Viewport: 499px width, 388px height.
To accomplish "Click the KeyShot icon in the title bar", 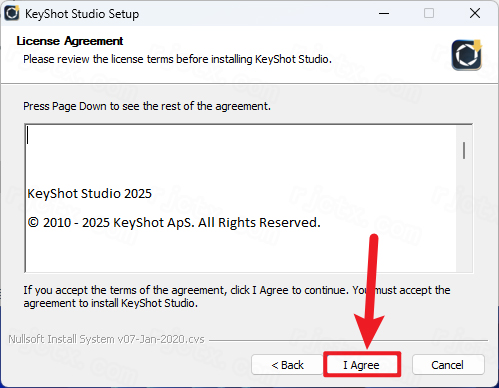I will point(12,13).
